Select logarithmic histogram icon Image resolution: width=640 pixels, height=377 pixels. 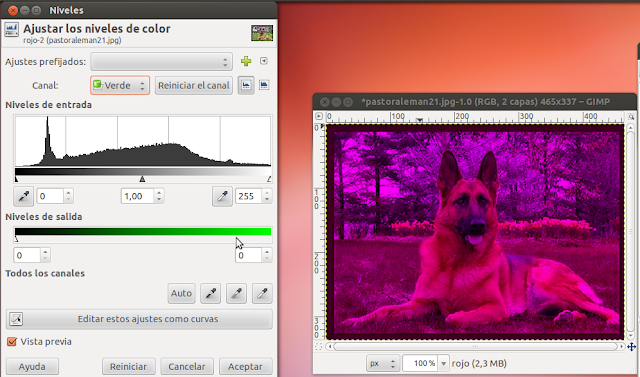(x=264, y=85)
